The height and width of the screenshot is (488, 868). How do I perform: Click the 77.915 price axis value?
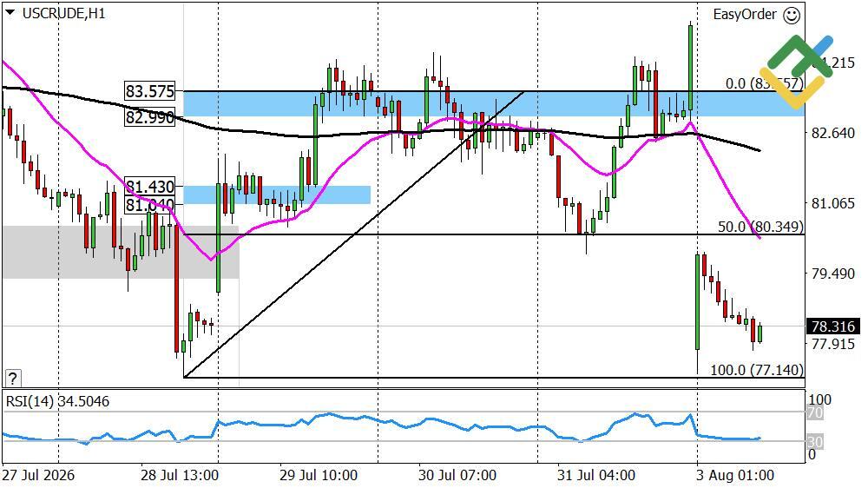[833, 344]
